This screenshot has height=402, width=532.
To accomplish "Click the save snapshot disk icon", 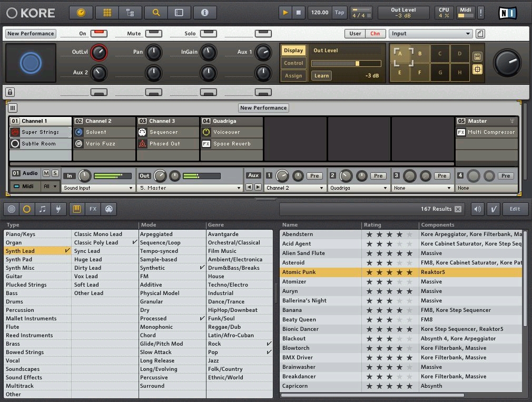I will click(477, 56).
